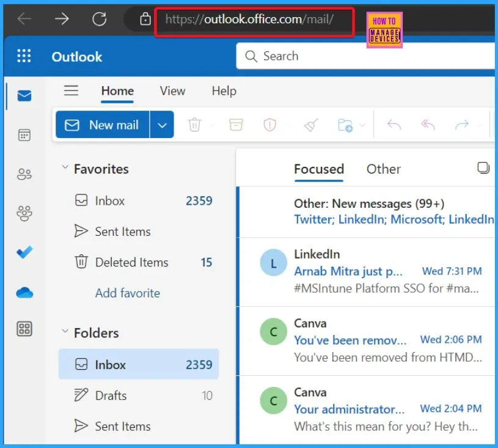Click the Reply all toolbar icon
Viewport: 498px width, 448px height.
428,125
